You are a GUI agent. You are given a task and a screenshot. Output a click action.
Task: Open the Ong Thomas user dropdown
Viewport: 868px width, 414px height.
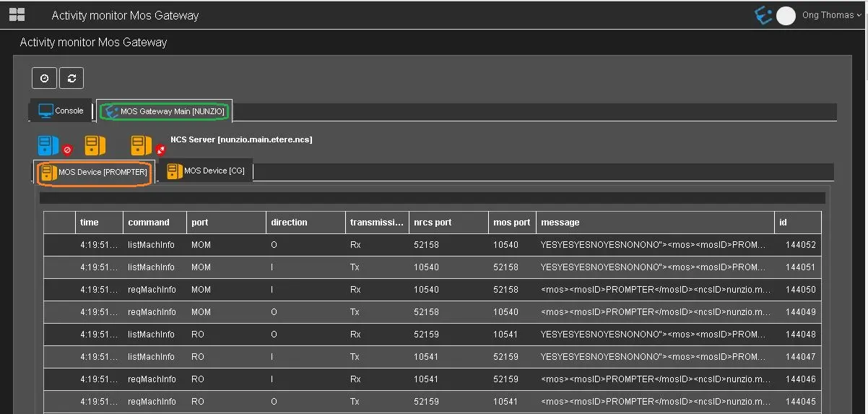tap(831, 15)
